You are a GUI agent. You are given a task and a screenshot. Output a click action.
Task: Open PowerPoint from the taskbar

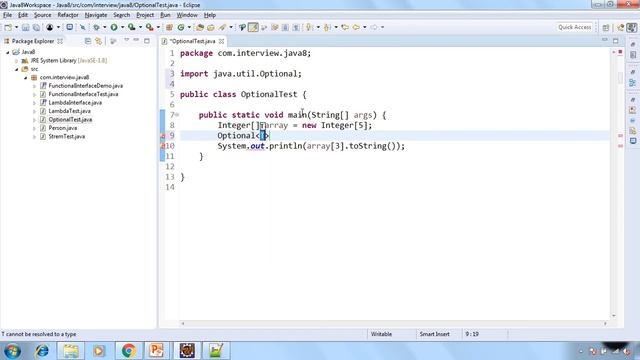coord(157,351)
